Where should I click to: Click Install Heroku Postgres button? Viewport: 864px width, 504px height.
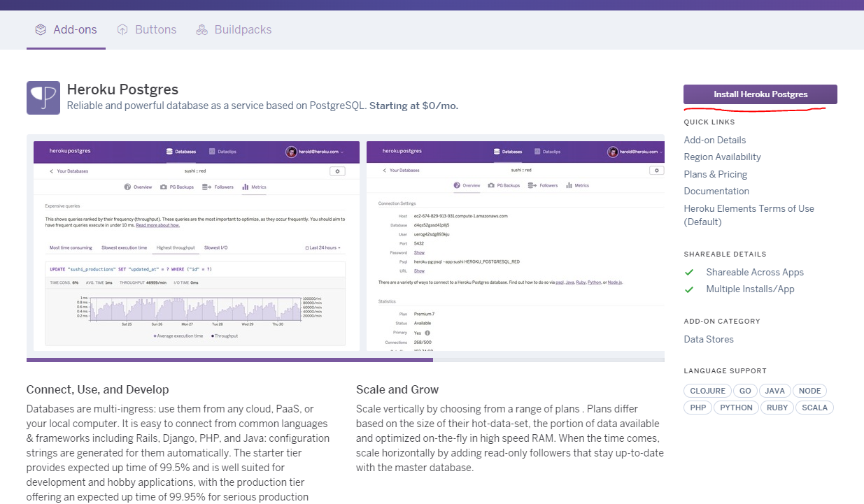(x=760, y=94)
